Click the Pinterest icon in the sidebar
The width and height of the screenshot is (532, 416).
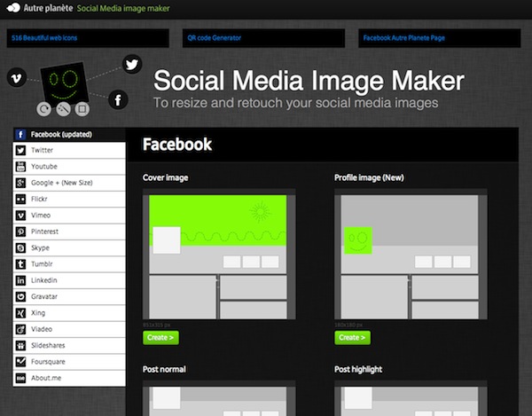coord(20,232)
